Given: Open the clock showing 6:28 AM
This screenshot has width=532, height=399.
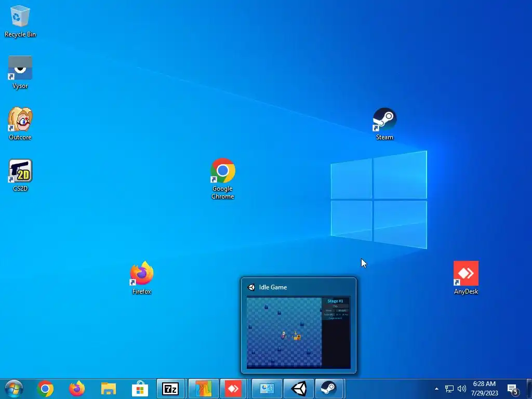Looking at the screenshot, I should (x=484, y=389).
